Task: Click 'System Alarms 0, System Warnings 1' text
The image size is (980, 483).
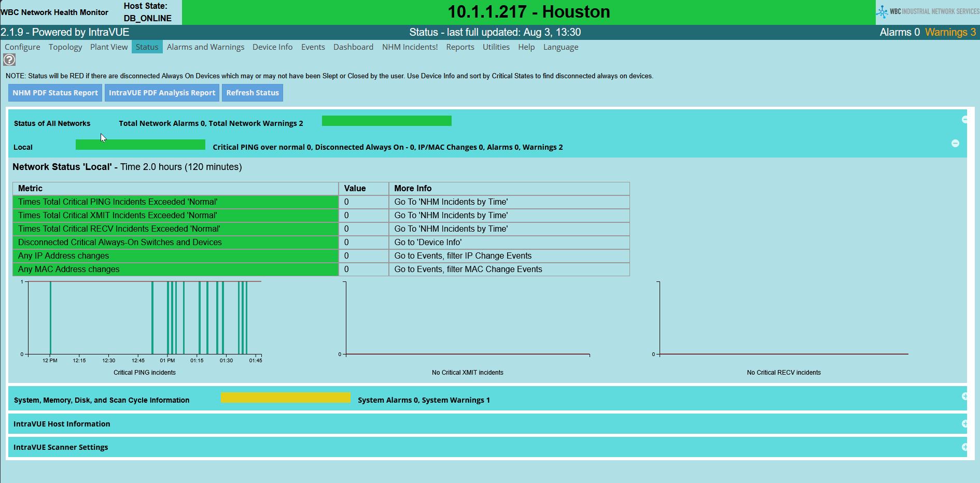Action: 424,400
